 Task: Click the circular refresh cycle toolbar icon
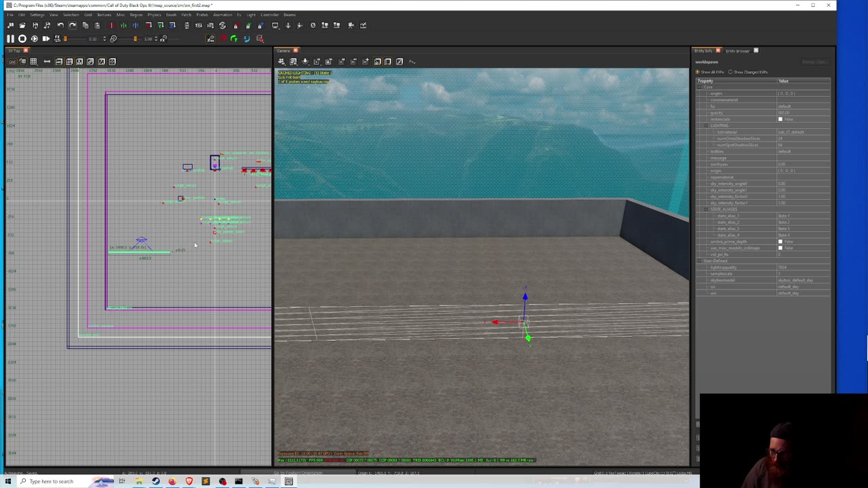[x=222, y=25]
